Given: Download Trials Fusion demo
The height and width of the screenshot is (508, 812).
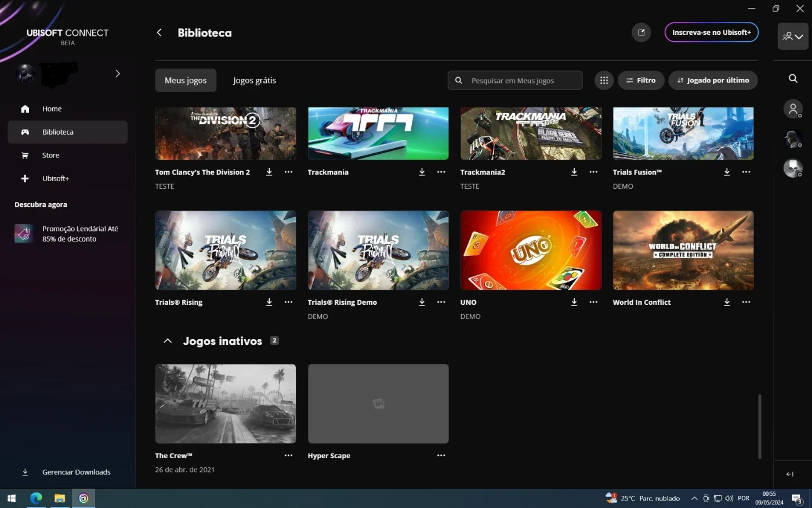Looking at the screenshot, I should coord(727,172).
